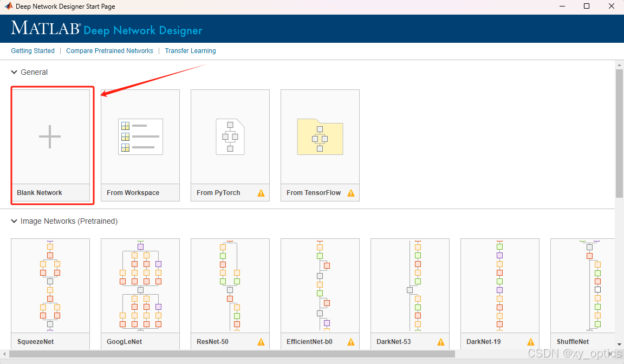The image size is (624, 364).
Task: Select the From PyTorch document icon
Action: 230,136
